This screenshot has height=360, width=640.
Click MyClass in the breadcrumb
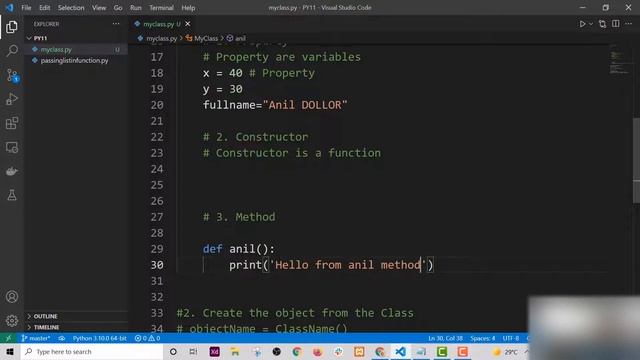pyautogui.click(x=206, y=38)
